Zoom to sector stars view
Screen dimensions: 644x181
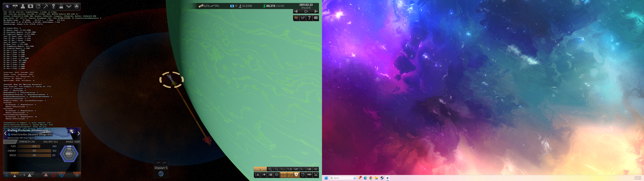coord(303,169)
